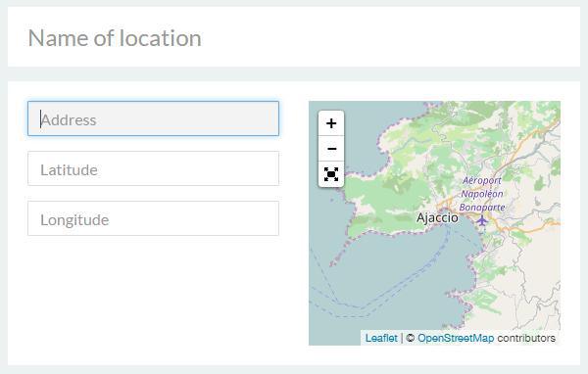The height and width of the screenshot is (374, 588).
Task: Click the word contributors in map attribution
Action: pos(526,338)
